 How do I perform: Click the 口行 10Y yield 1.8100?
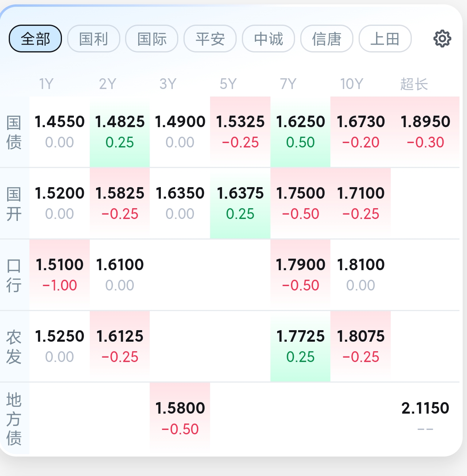click(x=361, y=275)
